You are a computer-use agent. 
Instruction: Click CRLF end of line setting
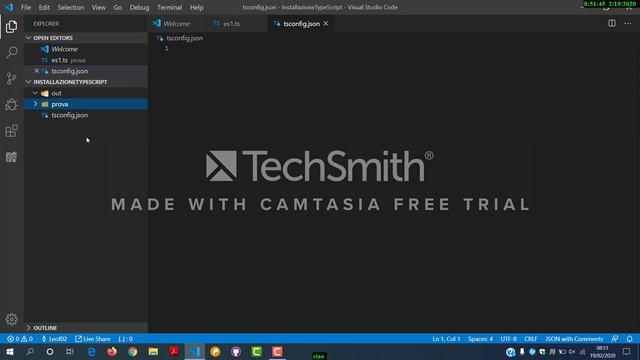coord(531,339)
